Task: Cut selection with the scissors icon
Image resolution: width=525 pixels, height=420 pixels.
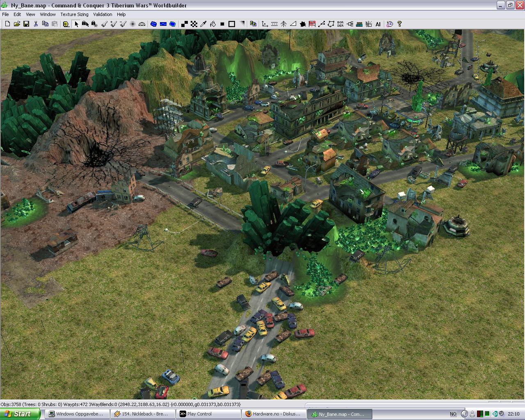Action: click(36, 24)
